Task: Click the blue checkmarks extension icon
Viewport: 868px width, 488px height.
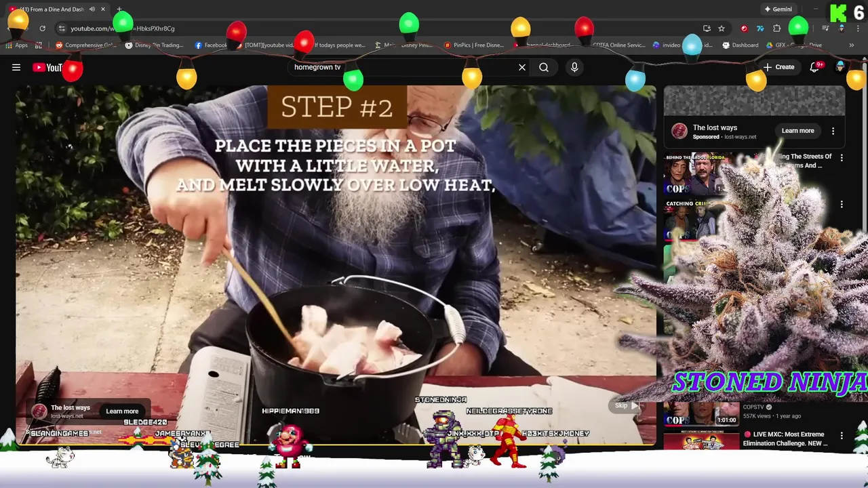Action: click(x=760, y=28)
